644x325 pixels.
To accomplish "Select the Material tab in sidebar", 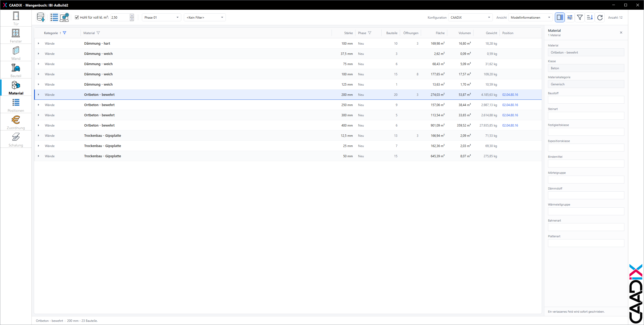I will [16, 87].
